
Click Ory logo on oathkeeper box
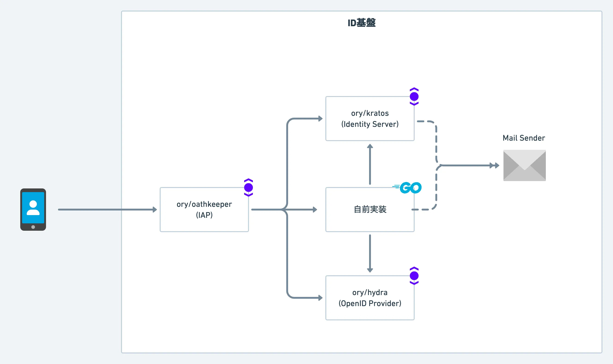coord(248,187)
